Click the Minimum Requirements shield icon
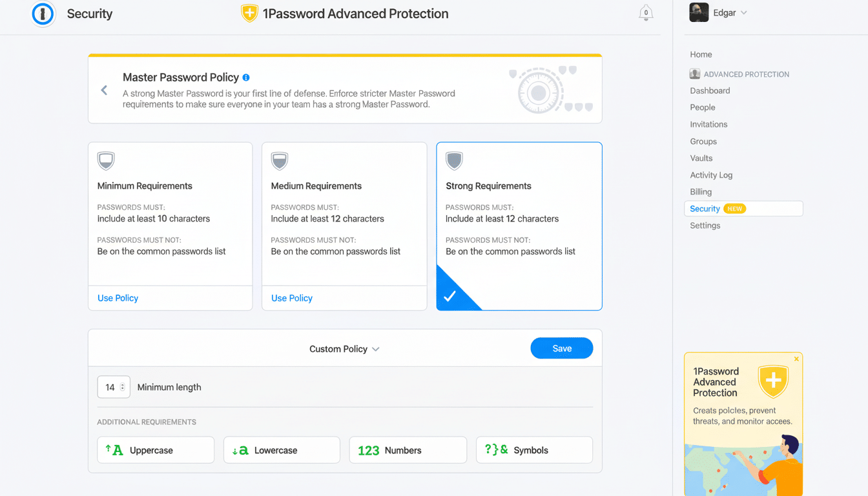The height and width of the screenshot is (496, 868). point(106,161)
